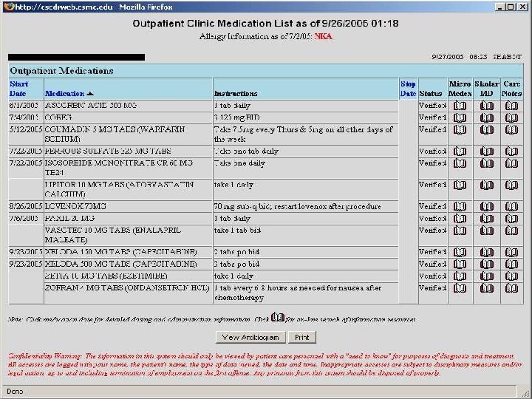This screenshot has height=399, width=532.
Task: Open Micro Medex icon for Lipitor
Action: click(460, 185)
